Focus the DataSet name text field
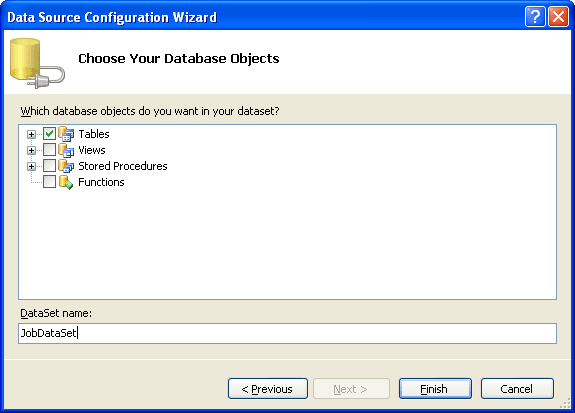This screenshot has height=413, width=575. point(288,333)
